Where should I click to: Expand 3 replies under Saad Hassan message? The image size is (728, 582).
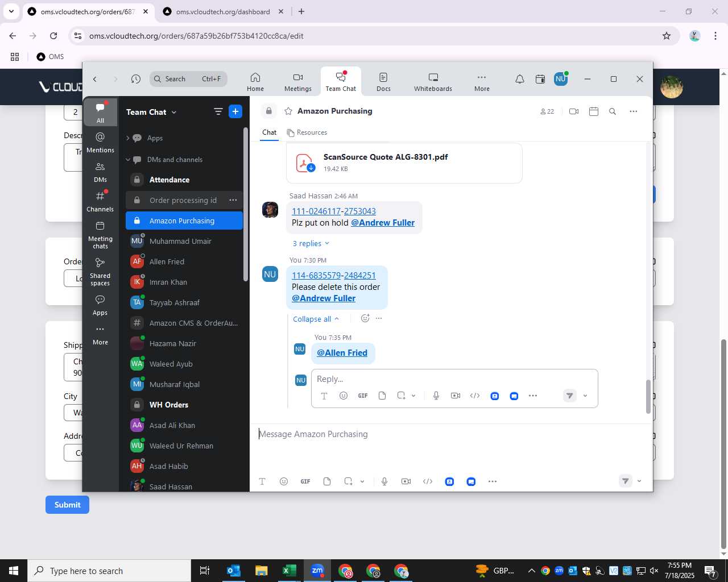(x=311, y=243)
